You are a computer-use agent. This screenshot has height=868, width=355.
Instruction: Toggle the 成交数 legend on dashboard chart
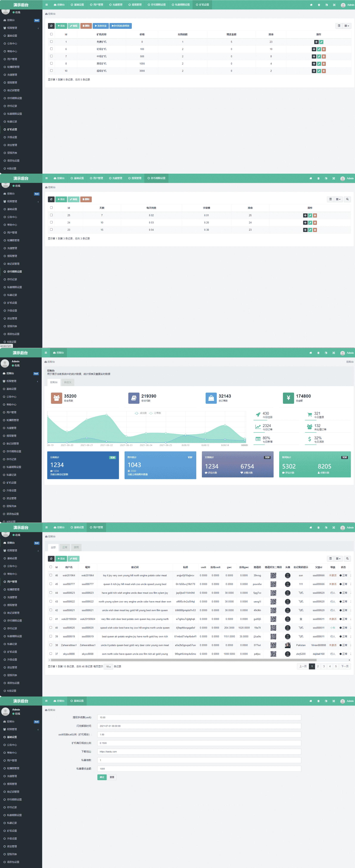click(141, 413)
